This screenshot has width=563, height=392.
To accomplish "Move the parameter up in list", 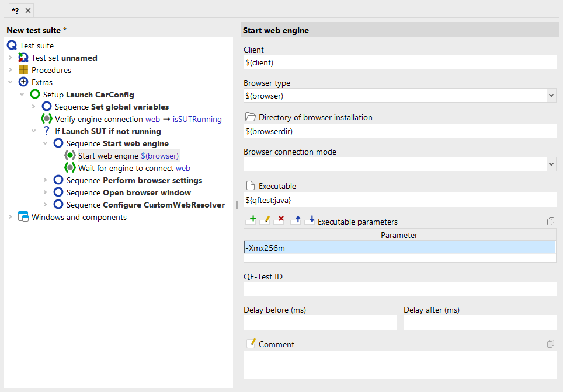I will coord(296,220).
